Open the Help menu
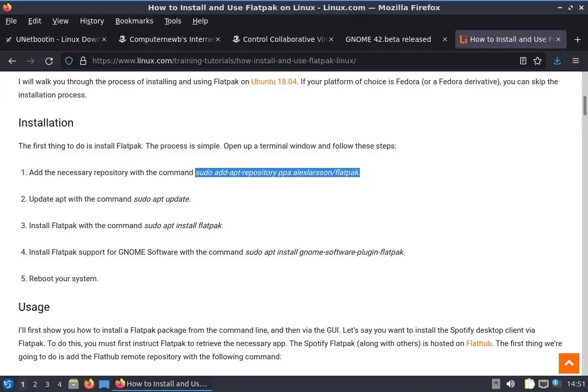 click(x=200, y=21)
